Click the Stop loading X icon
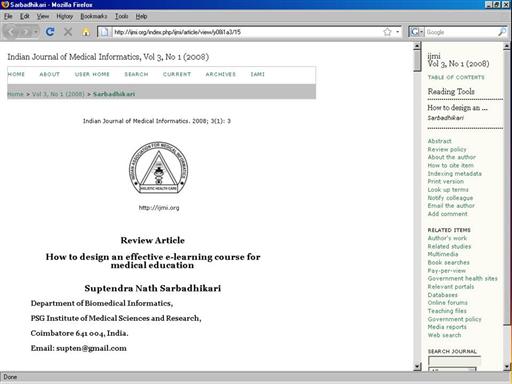Viewport: 512px width, 384px height. (x=68, y=32)
